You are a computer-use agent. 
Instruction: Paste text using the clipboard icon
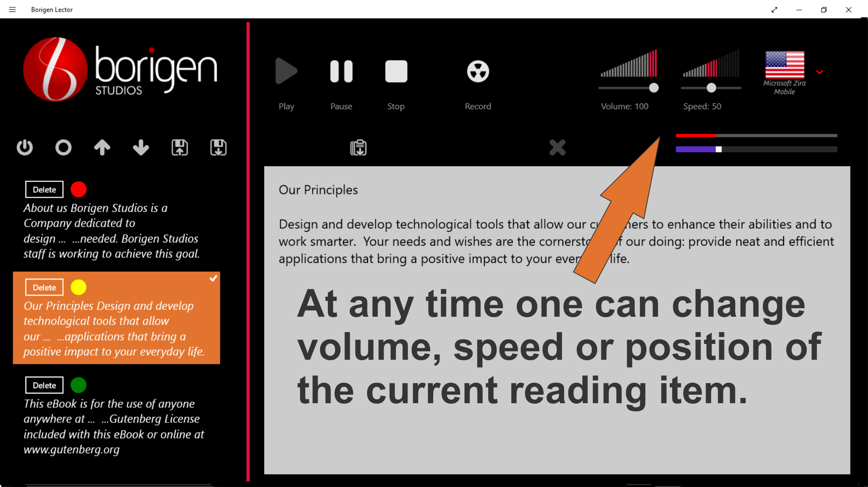coord(358,148)
